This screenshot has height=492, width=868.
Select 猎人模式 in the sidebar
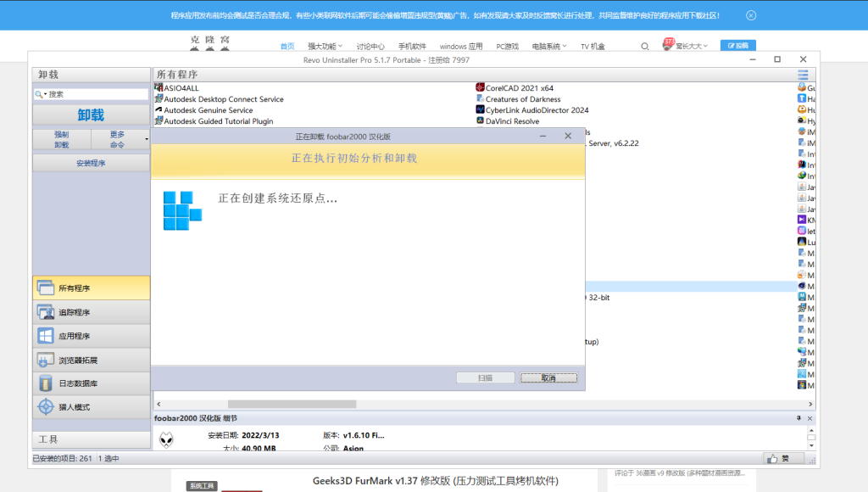(91, 407)
